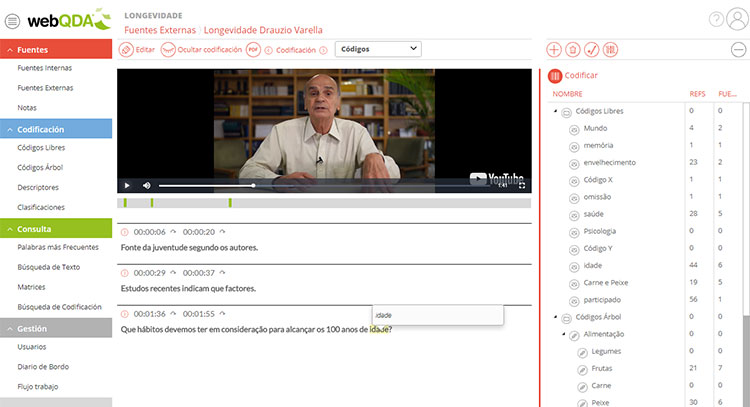Go to previous Codificación with left arrow
This screenshot has width=750, height=407.
click(268, 50)
